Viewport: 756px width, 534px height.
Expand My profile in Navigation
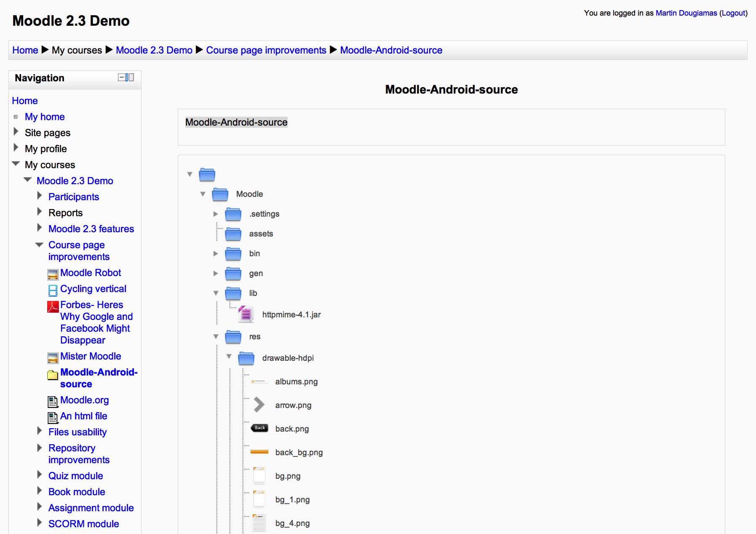pos(16,148)
